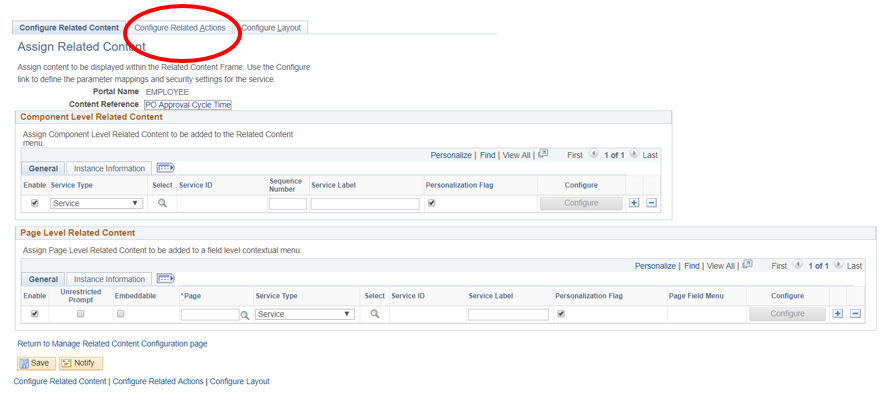The height and width of the screenshot is (396, 890).
Task: Check the Unrestricted Prompt box
Action: [x=81, y=314]
